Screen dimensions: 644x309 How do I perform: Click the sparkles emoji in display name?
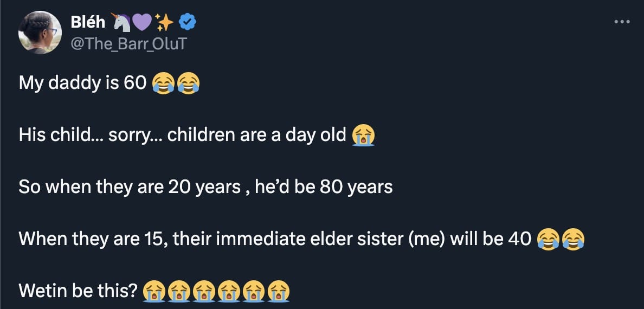pyautogui.click(x=164, y=22)
